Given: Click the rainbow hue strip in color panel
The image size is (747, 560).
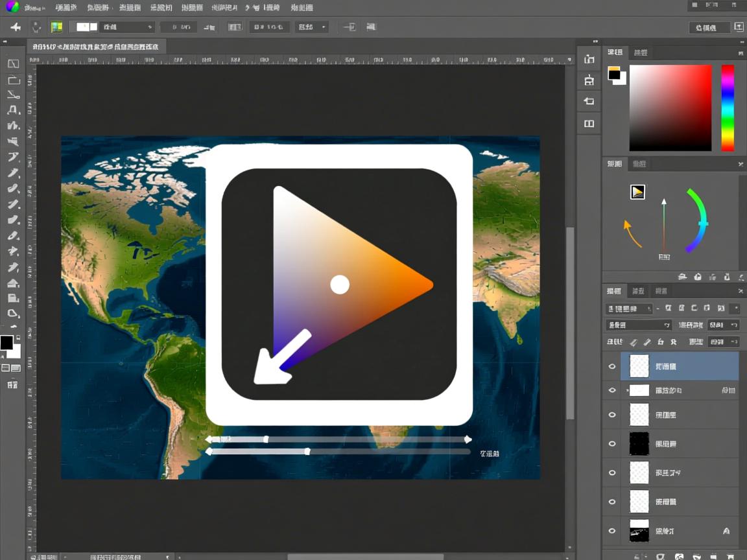Looking at the screenshot, I should 728,108.
